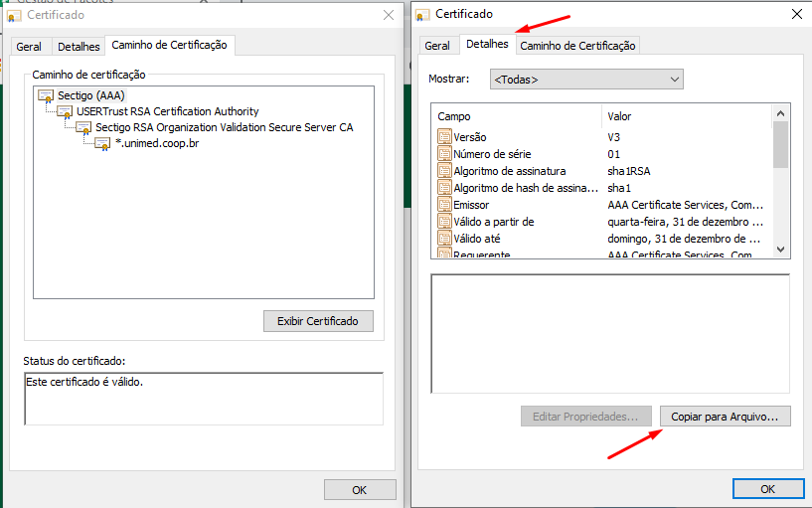Click the field list scrollbar down arrow
The image size is (812, 508).
click(781, 250)
